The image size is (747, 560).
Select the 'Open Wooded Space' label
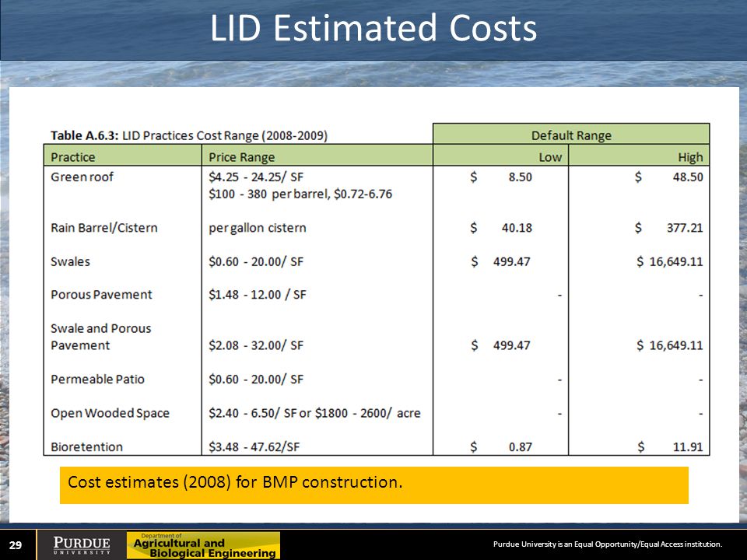click(110, 413)
